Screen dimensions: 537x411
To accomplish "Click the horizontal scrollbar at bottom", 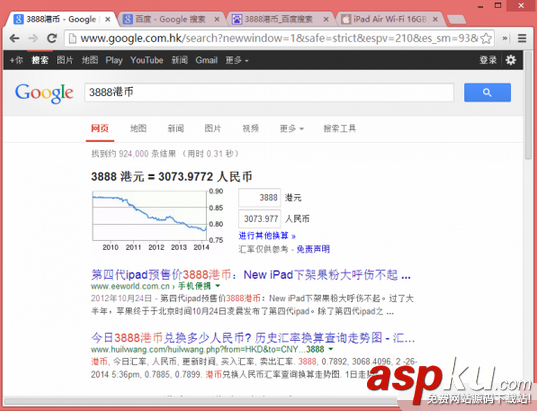I will pyautogui.click(x=200, y=401).
